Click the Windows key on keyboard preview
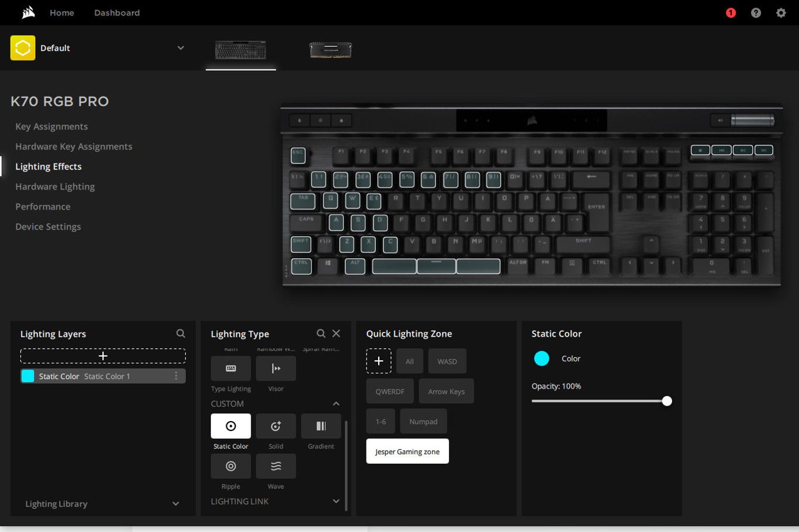This screenshot has height=532, width=799. point(328,266)
